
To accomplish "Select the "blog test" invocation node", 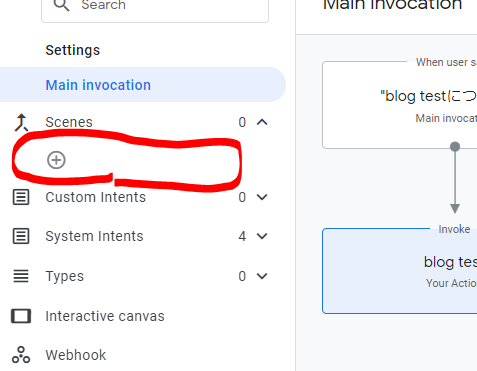I will tap(400, 105).
